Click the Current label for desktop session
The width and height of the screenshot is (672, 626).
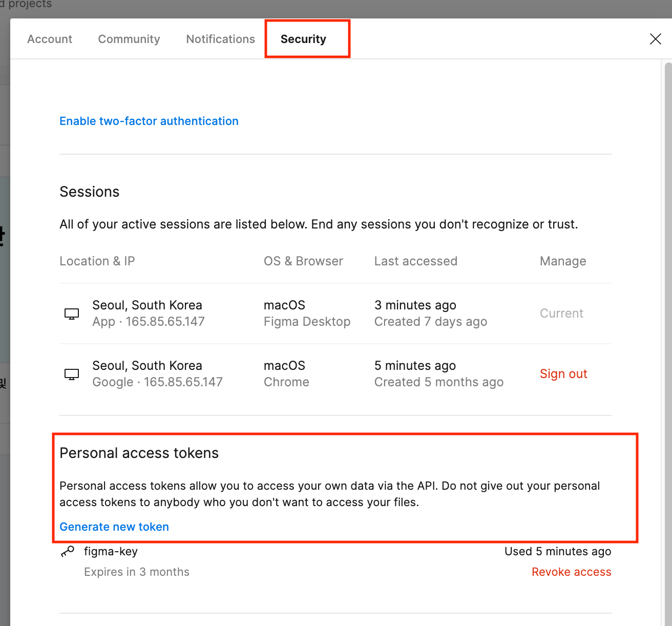[x=561, y=314]
